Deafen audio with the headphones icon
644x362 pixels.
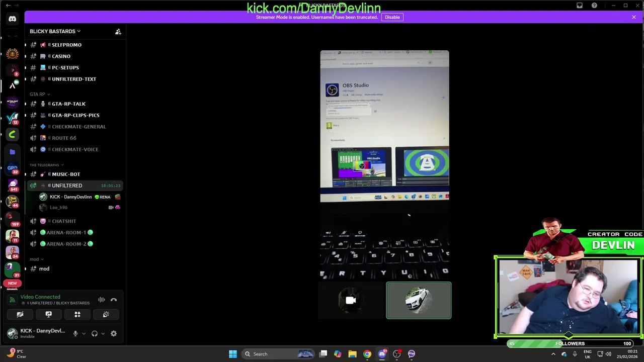click(95, 333)
